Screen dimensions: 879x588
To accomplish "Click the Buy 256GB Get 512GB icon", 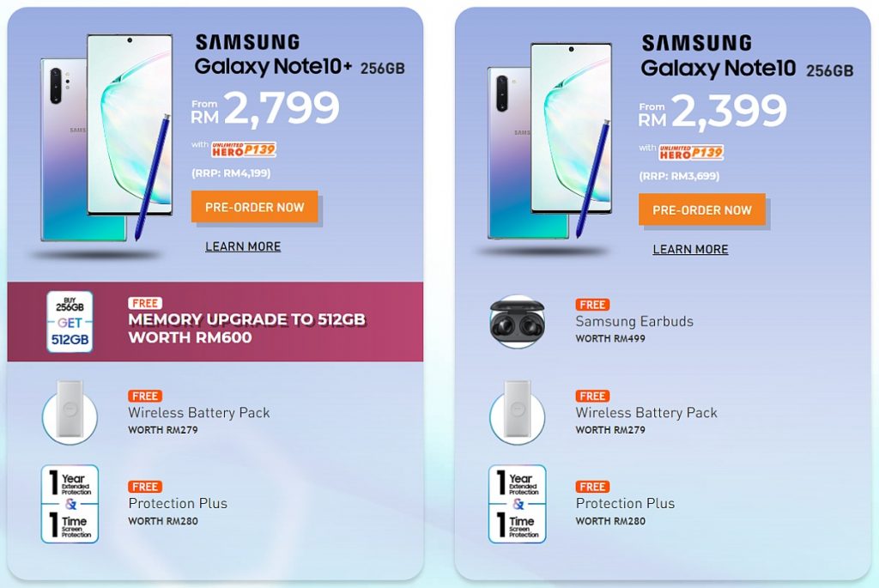I will coord(70,322).
